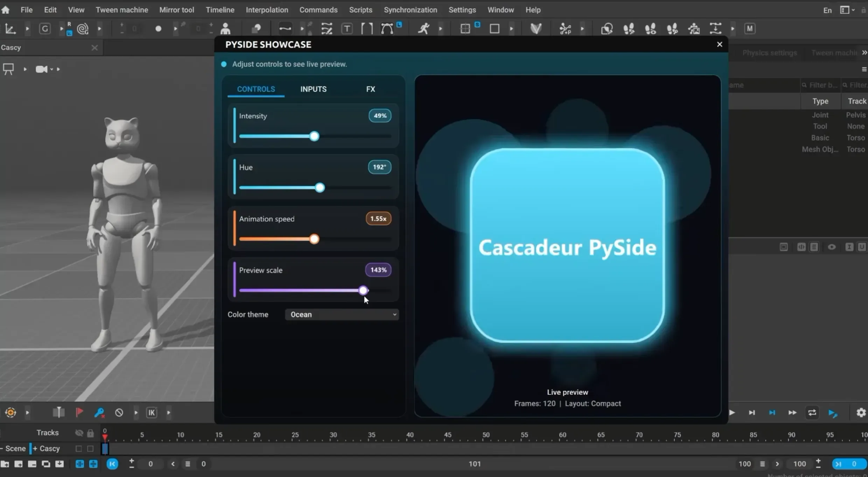Click the camera icon in viewport
The image size is (868, 477).
(42, 69)
